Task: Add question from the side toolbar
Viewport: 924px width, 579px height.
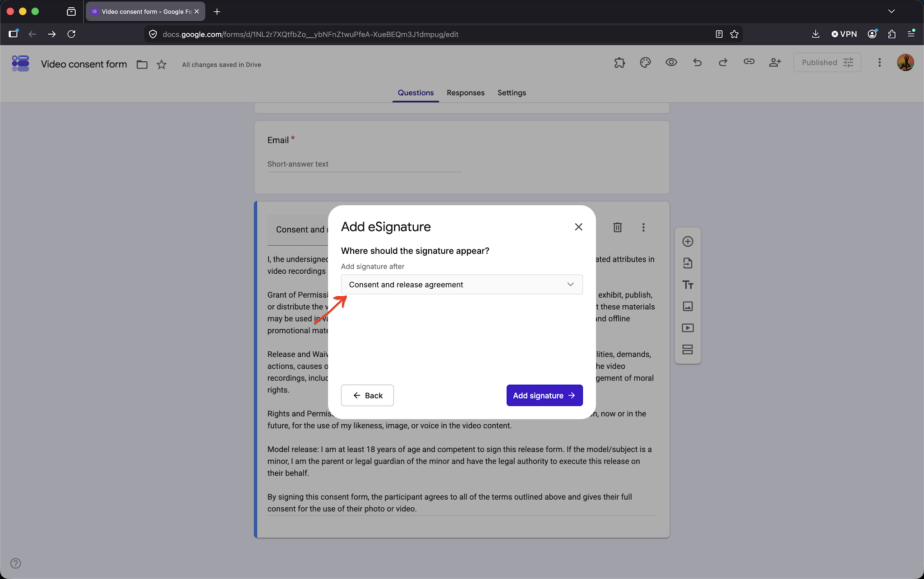Action: [x=688, y=241]
